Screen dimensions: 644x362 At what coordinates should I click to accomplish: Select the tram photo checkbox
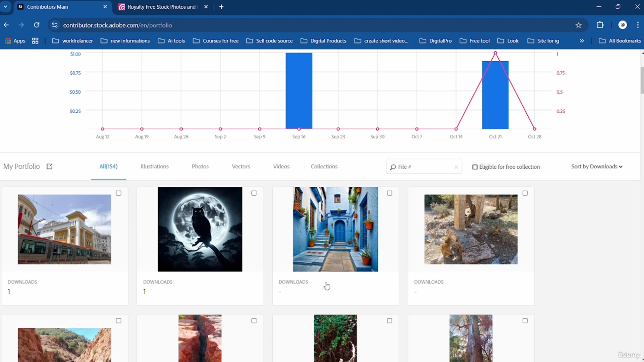coord(118,193)
